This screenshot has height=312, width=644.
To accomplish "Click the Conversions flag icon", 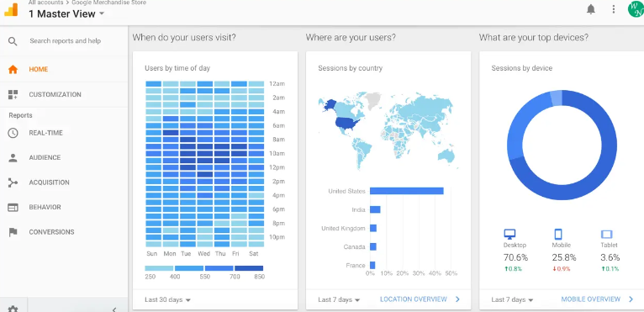I will (x=13, y=232).
